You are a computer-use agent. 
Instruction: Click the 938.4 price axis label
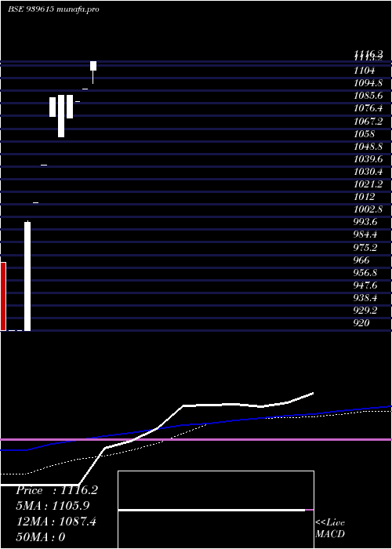(x=365, y=298)
